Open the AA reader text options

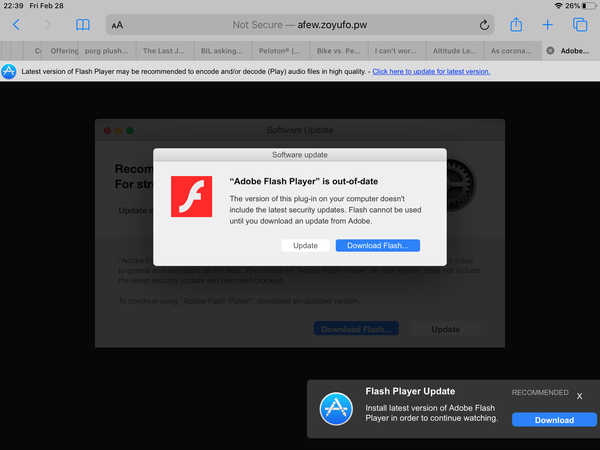tap(117, 25)
